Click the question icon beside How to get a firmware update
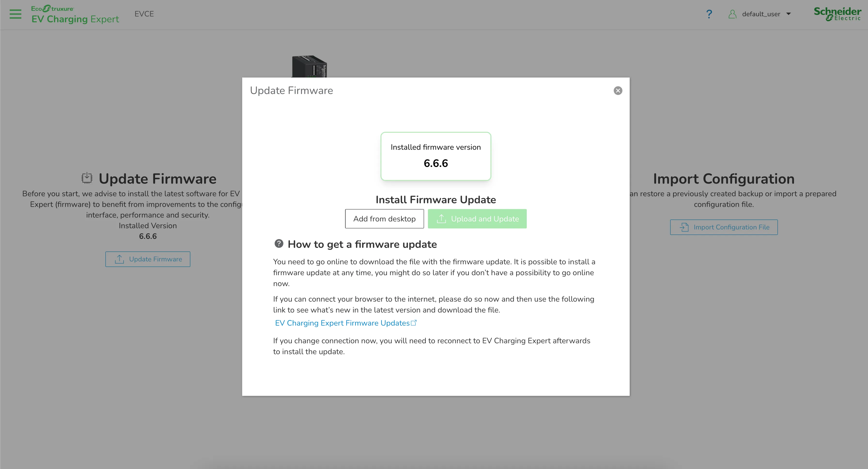This screenshot has height=469, width=868. click(279, 243)
